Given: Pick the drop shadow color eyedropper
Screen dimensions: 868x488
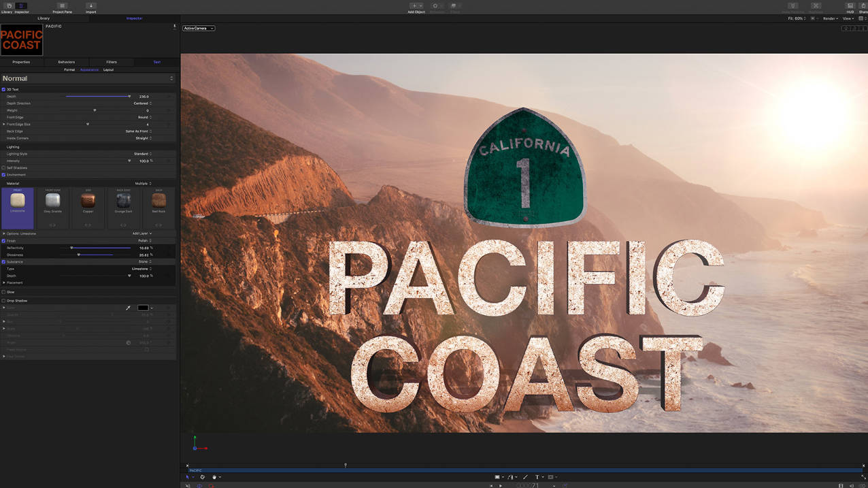Looking at the screenshot, I should (x=128, y=308).
